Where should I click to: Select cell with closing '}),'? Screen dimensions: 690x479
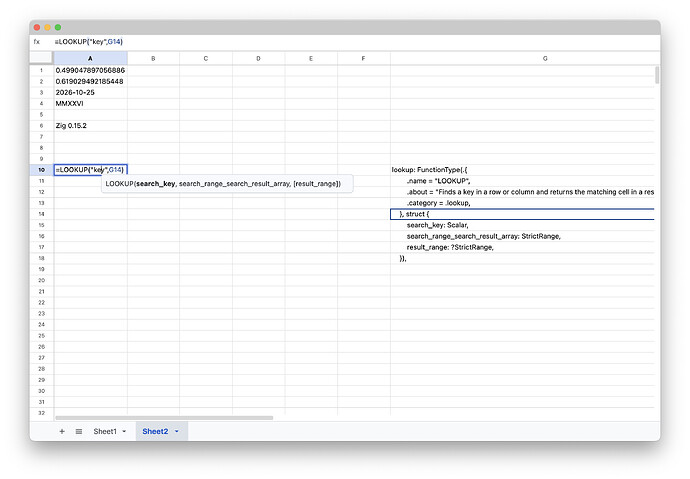click(522, 258)
